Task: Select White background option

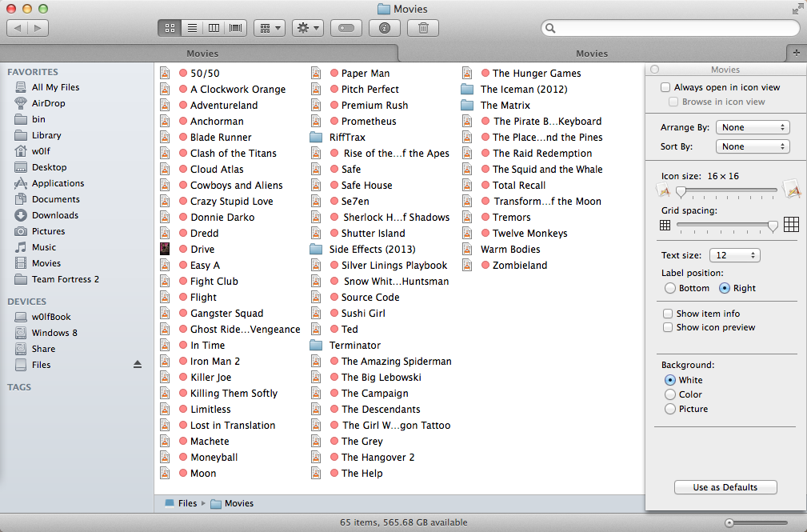Action: click(x=669, y=379)
